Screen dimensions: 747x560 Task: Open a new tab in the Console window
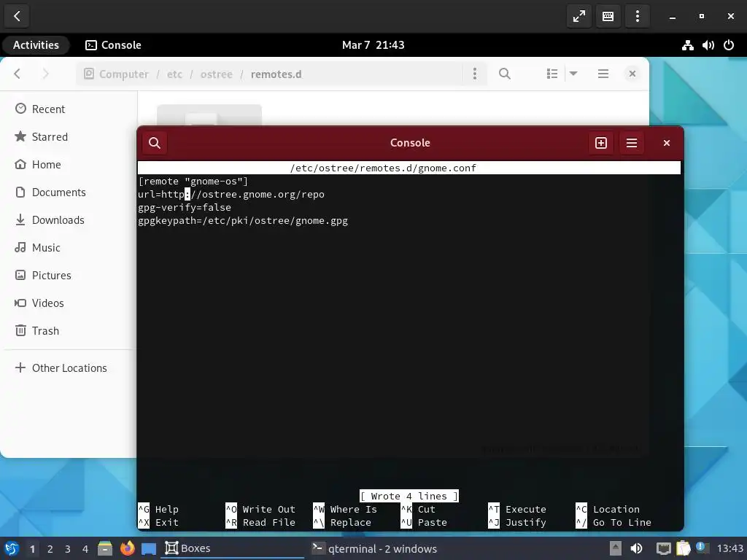coord(601,143)
